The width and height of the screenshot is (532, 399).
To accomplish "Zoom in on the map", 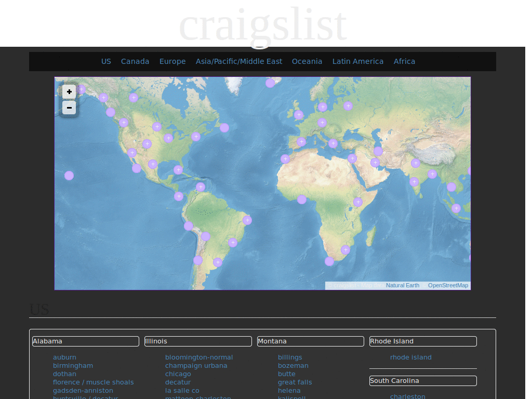I will point(69,91).
